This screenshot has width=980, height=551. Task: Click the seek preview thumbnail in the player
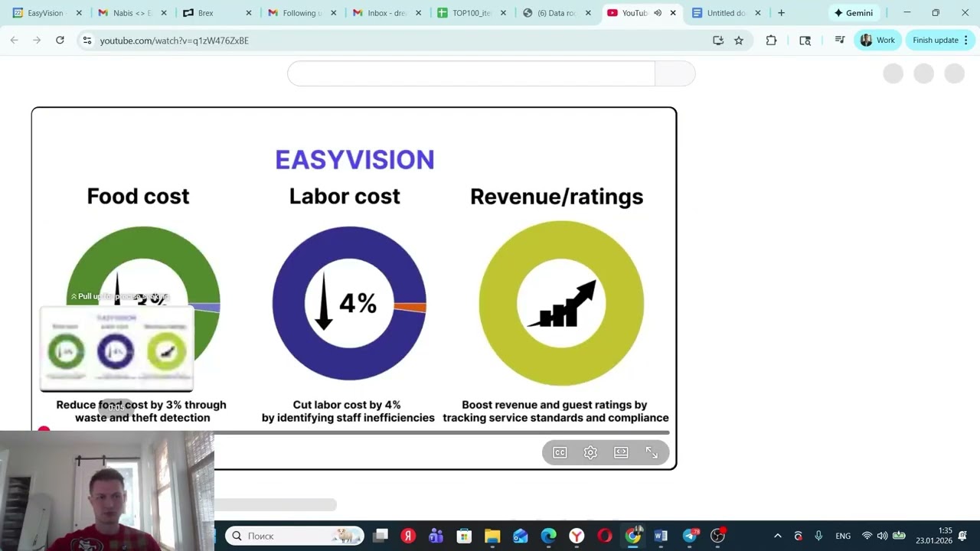click(116, 350)
